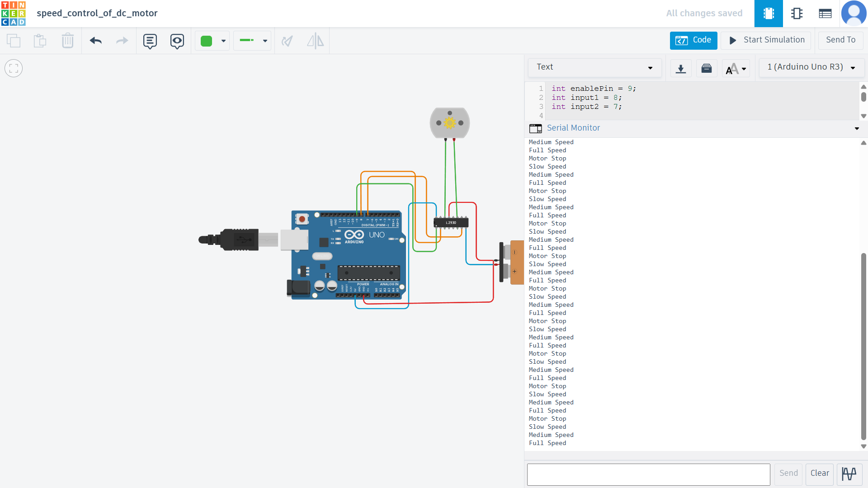The height and width of the screenshot is (488, 868).
Task: Click the zoom to fit icon
Action: coord(14,69)
